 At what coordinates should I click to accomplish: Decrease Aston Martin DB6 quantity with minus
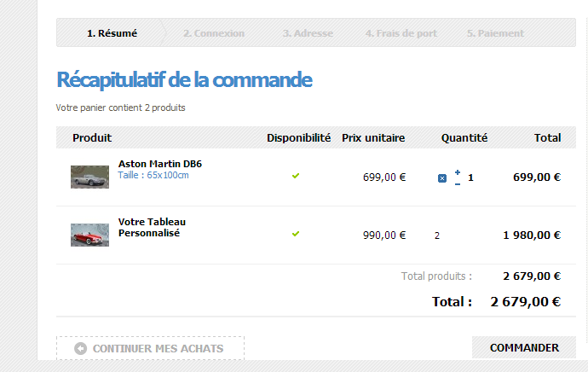tap(458, 183)
